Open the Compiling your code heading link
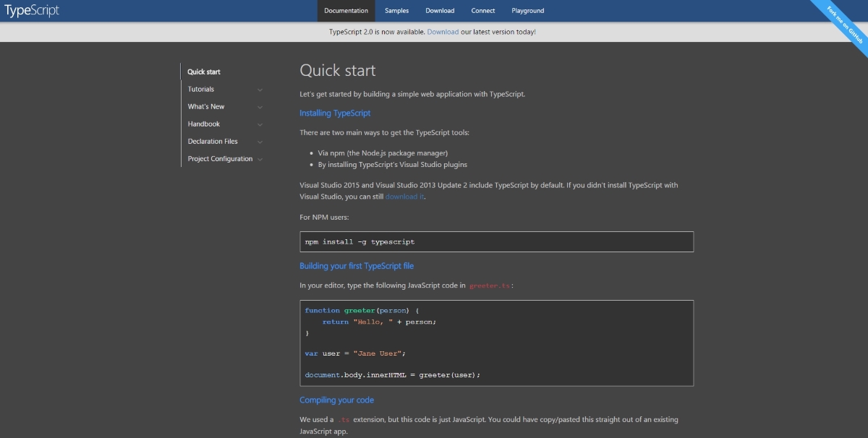 (x=336, y=400)
